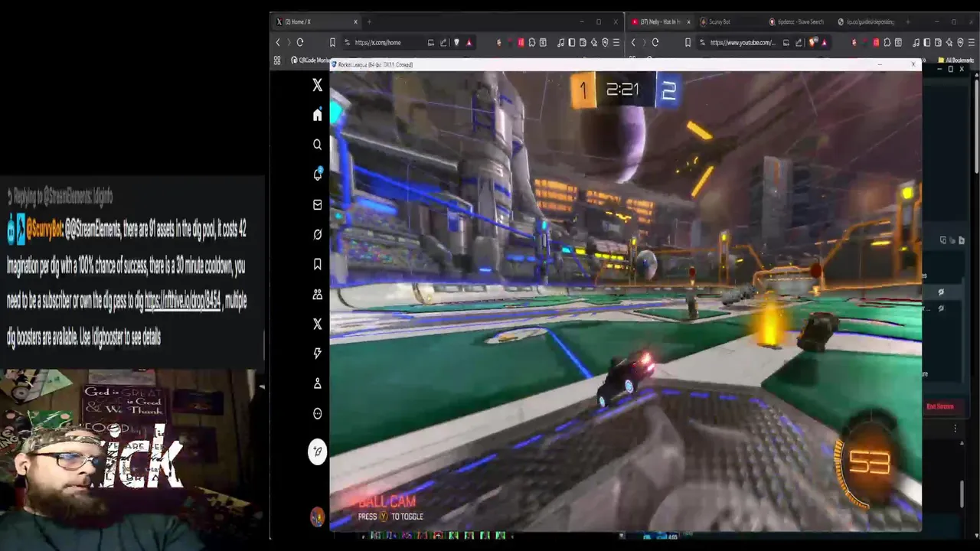
Task: Select the Nelly YouTube tab
Action: pos(660,21)
